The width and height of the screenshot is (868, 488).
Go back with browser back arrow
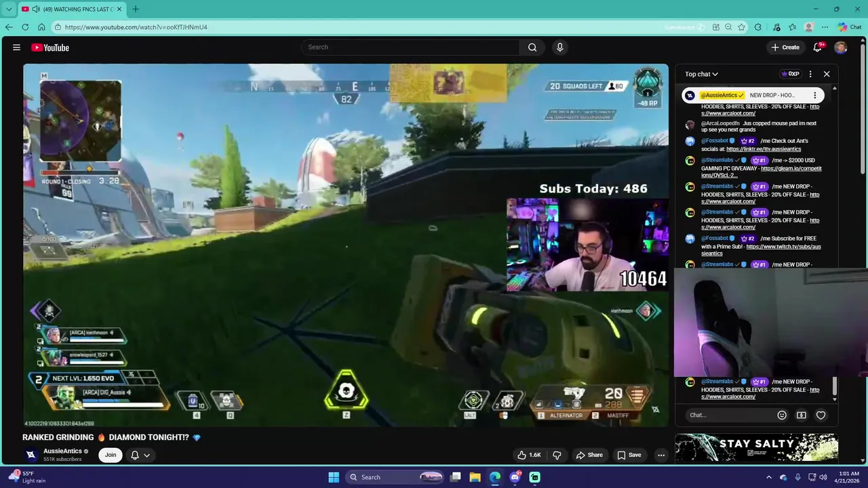pos(9,27)
